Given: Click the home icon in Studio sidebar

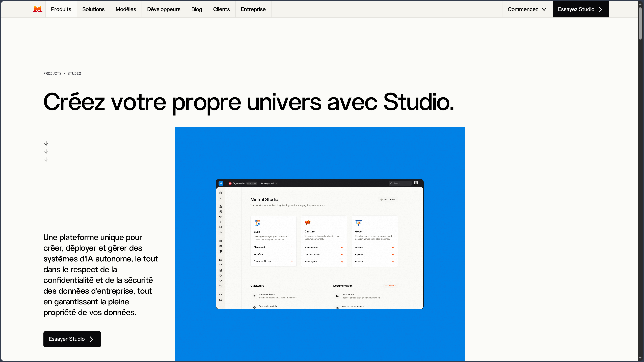Looking at the screenshot, I should coord(221,193).
